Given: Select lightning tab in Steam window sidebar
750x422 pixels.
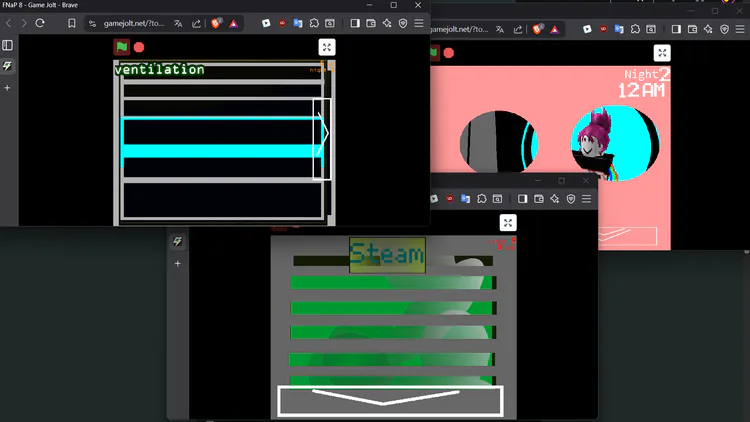Looking at the screenshot, I should pyautogui.click(x=177, y=242).
